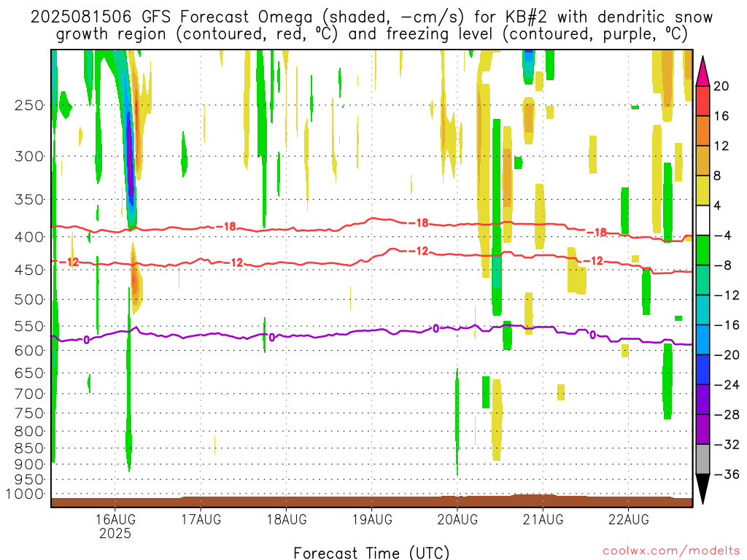Select the red 16-to-20 colorbar swatch
This screenshot has height=560, width=747.
coord(703,101)
